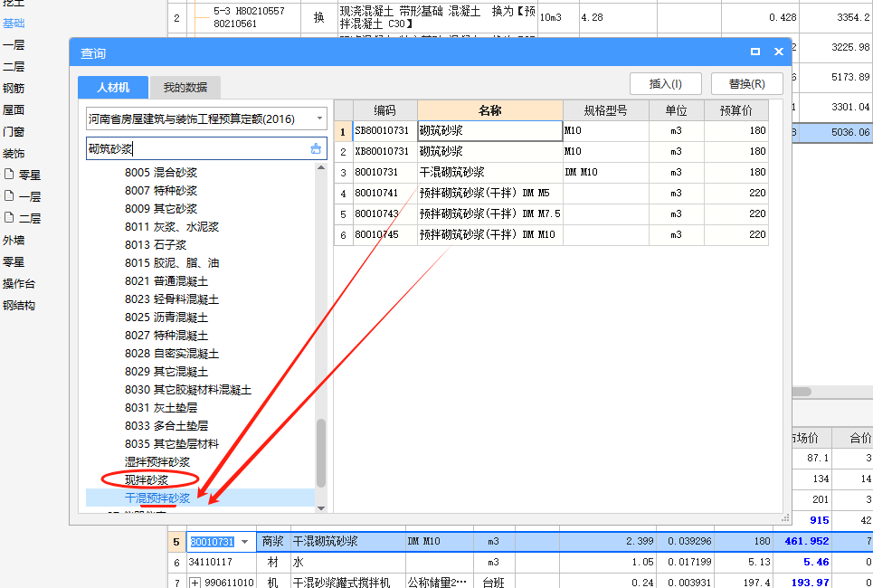Viewport: 873px width, 588px height.
Task: Select 8013 石子浆 tree node
Action: pos(156,245)
